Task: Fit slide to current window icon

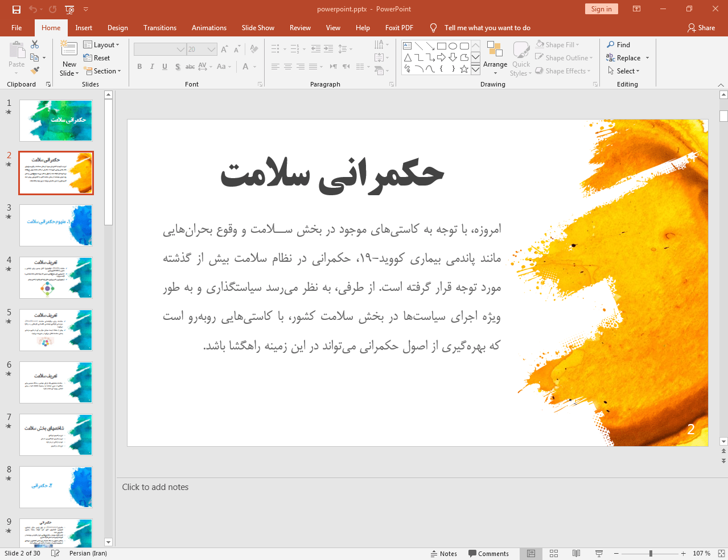Action: coord(721,553)
